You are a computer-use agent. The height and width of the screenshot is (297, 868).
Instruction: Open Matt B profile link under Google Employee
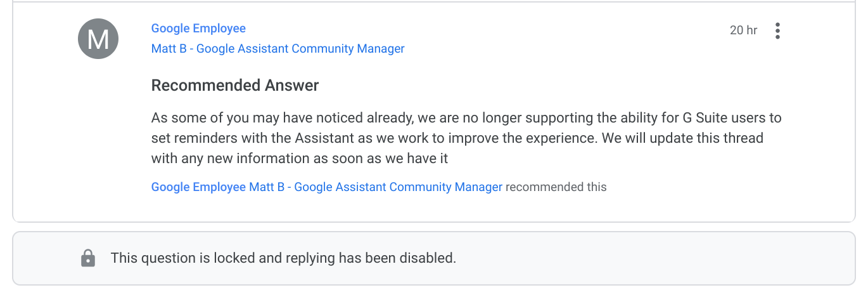pos(278,49)
